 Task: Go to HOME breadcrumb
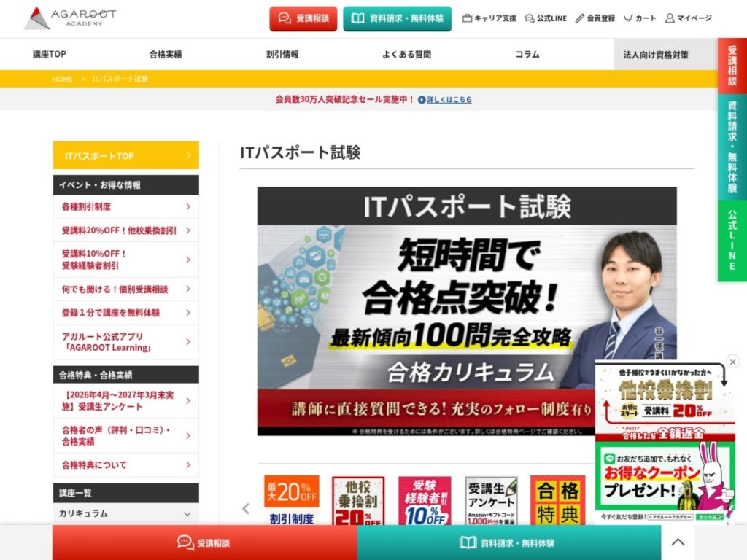[63, 79]
